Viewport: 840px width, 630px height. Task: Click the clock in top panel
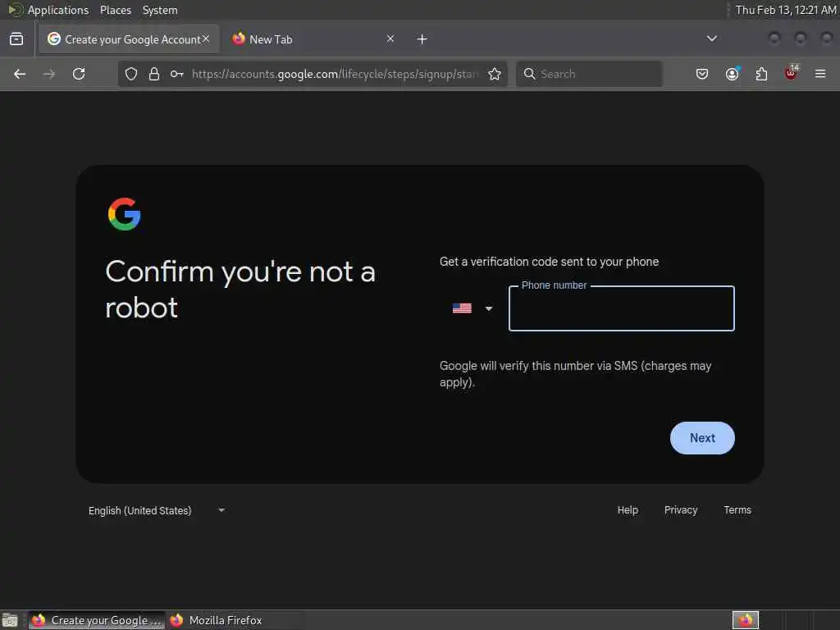point(785,10)
